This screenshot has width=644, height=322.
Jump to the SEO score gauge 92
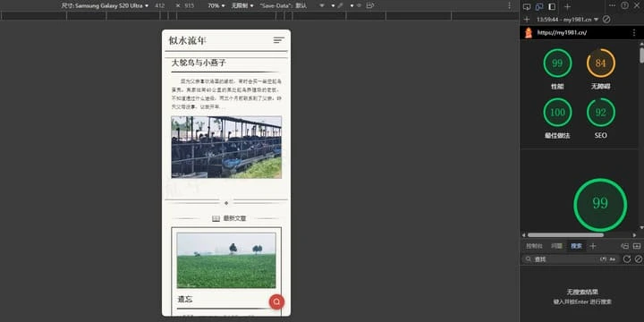[601, 113]
